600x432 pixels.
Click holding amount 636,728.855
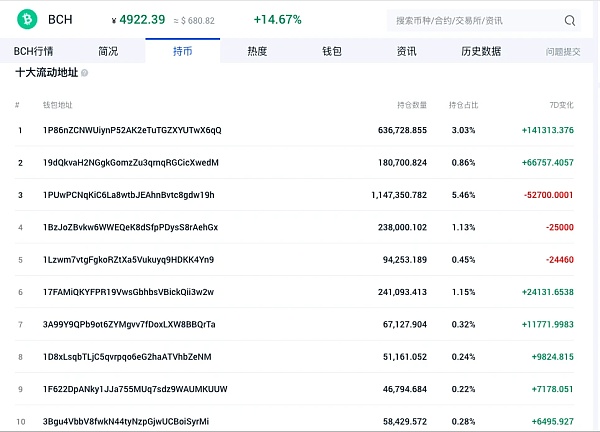tap(402, 130)
